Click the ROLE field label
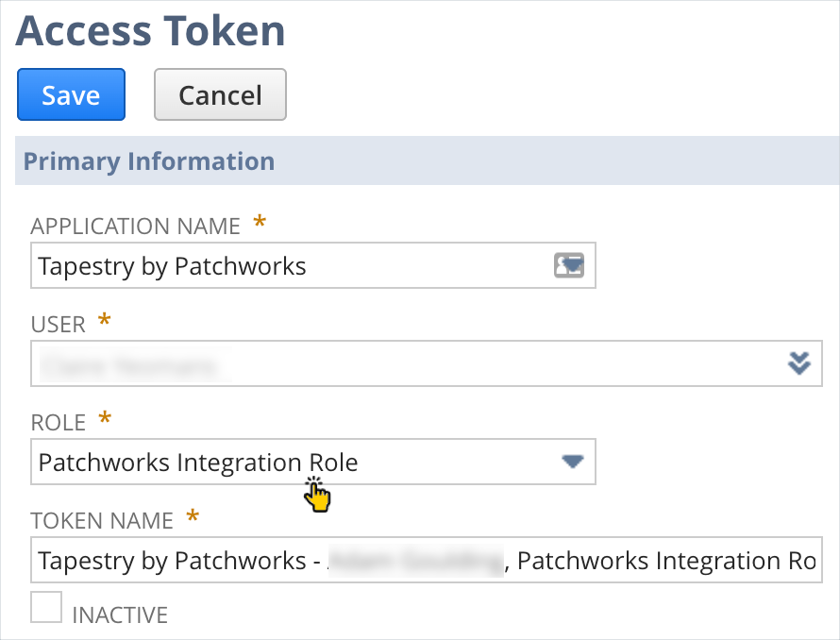 [59, 422]
